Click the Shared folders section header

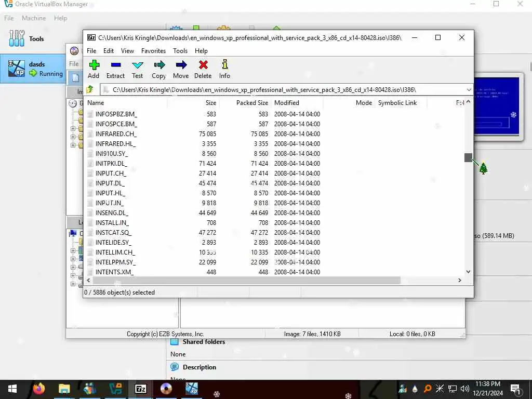click(204, 342)
